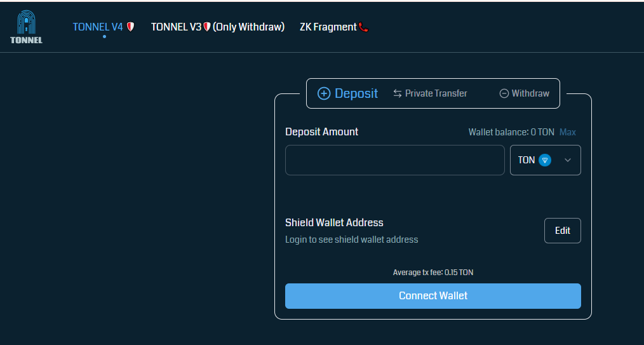644x345 pixels.
Task: Click the plus circle Deposit icon
Action: pos(324,93)
